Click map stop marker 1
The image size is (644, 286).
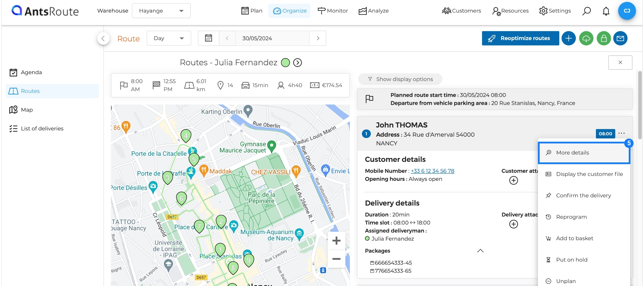click(x=220, y=250)
